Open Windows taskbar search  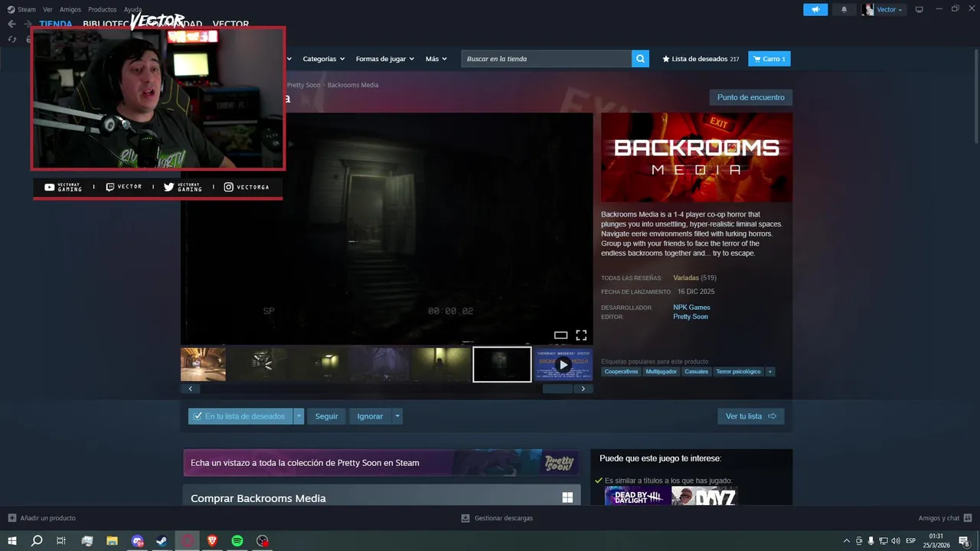click(x=37, y=541)
